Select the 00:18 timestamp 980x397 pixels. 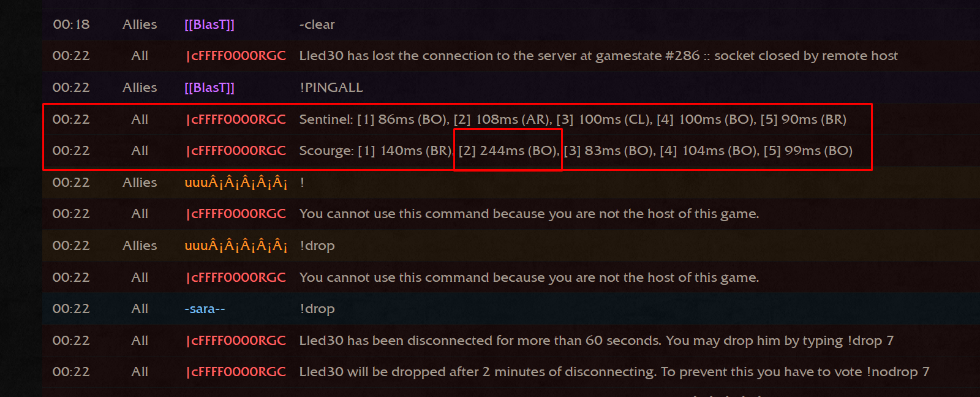(x=71, y=25)
